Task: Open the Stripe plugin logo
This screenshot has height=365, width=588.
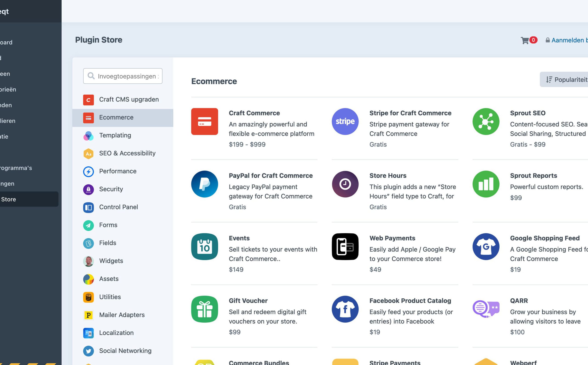Action: point(345,122)
